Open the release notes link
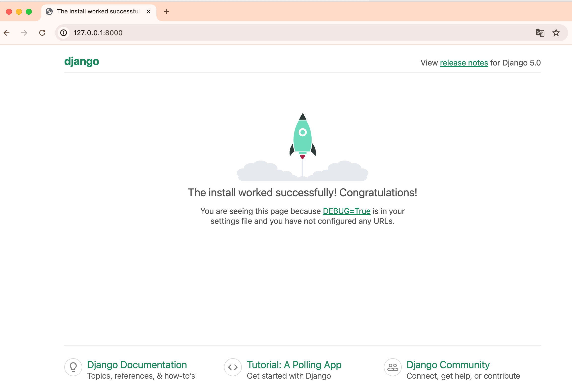This screenshot has width=572, height=392. 464,63
